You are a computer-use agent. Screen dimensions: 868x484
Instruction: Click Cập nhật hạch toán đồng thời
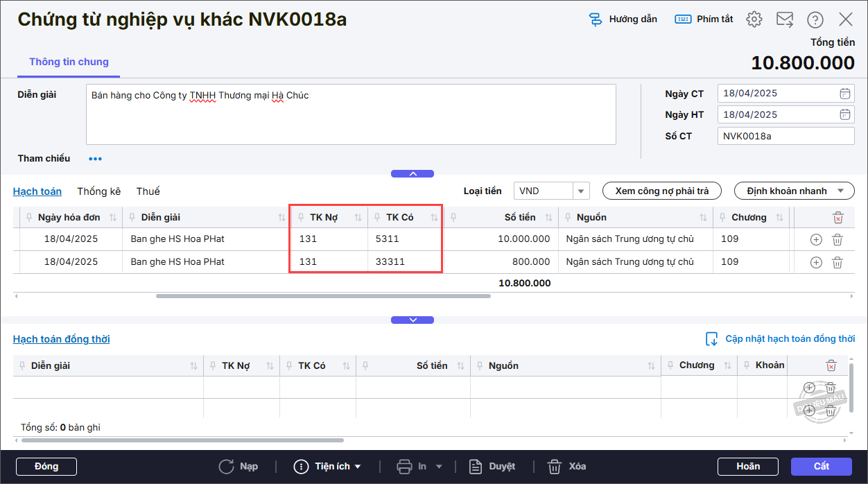[780, 339]
